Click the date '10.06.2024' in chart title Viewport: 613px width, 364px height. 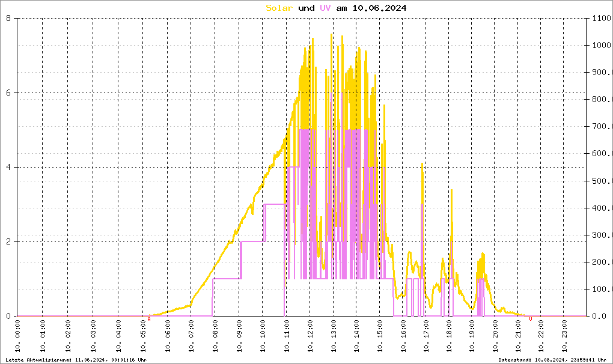click(380, 8)
